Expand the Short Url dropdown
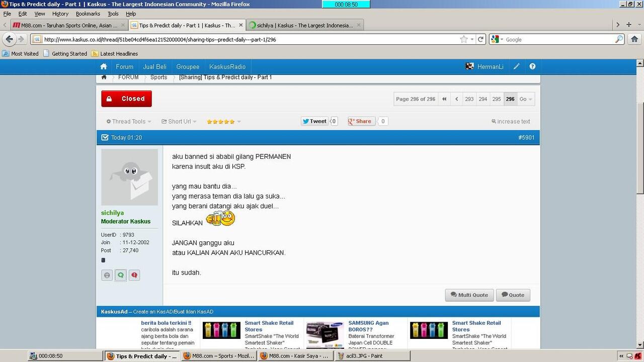The image size is (644, 362). click(x=179, y=122)
